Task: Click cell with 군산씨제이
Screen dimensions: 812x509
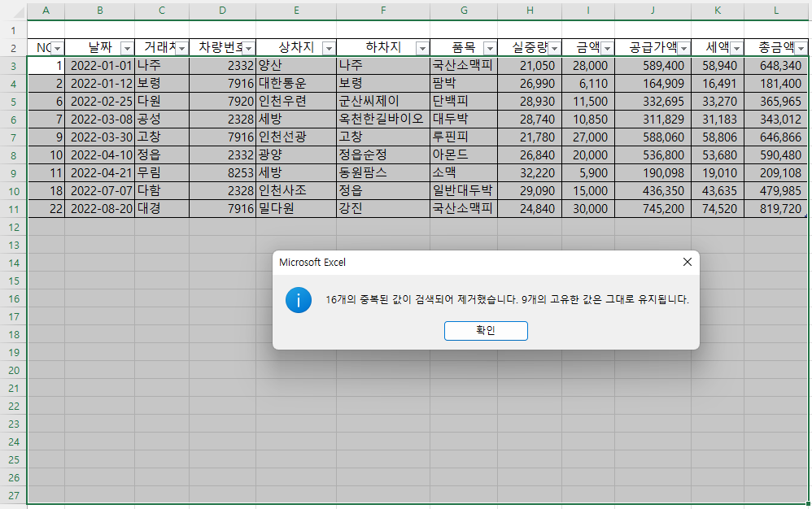Action: [383, 102]
